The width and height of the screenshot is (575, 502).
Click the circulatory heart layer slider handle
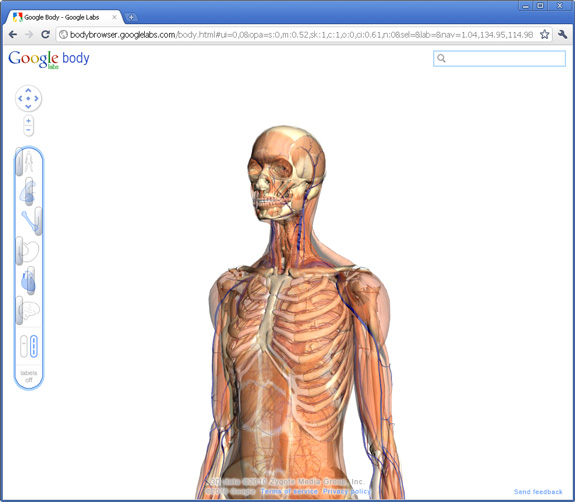pyautogui.click(x=31, y=281)
